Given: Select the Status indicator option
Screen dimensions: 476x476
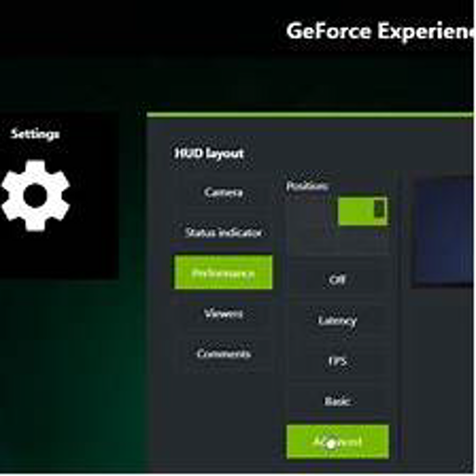Looking at the screenshot, I should tap(223, 232).
